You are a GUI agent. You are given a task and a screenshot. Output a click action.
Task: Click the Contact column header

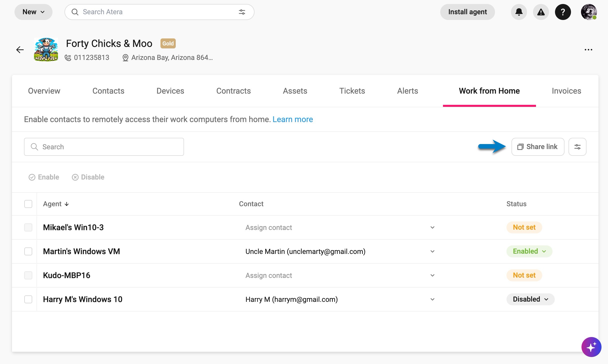(251, 204)
